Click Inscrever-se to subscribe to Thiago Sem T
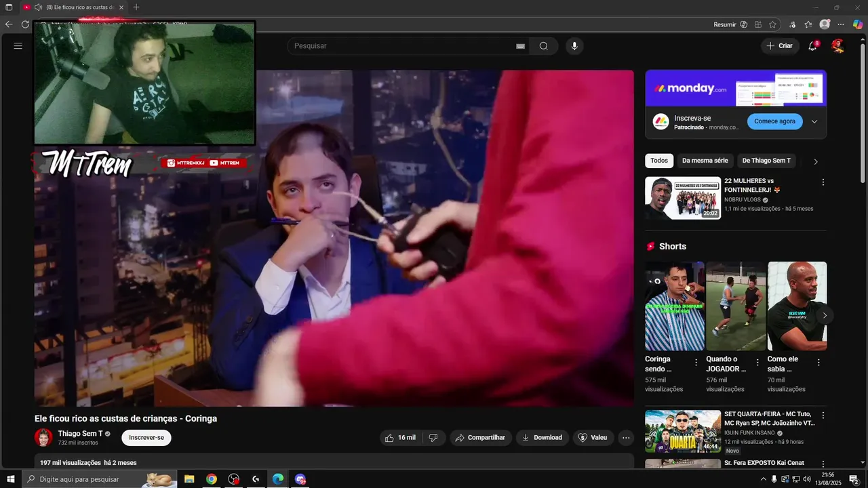The height and width of the screenshot is (488, 868). click(x=146, y=438)
